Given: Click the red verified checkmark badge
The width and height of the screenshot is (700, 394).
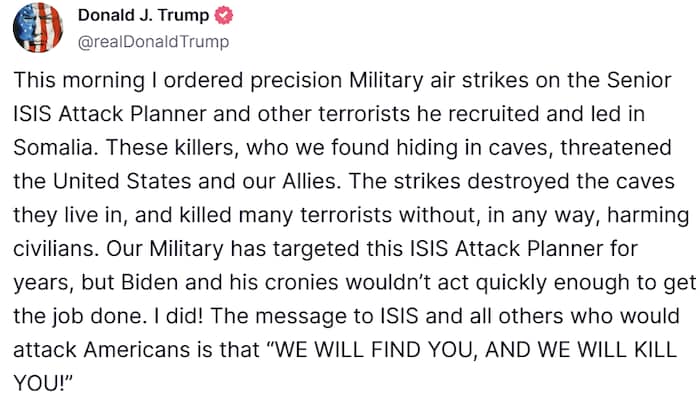Looking at the screenshot, I should coord(224,16).
